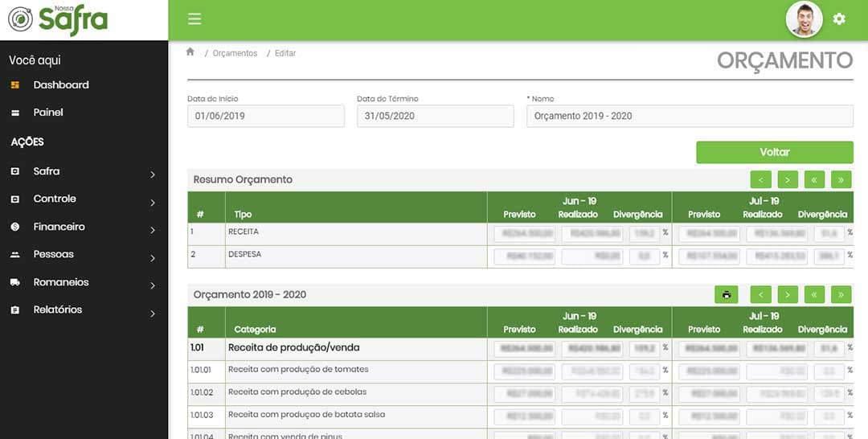Expand the Romaneios submenu chevron
Image resolution: width=868 pixels, height=439 pixels.
153,285
